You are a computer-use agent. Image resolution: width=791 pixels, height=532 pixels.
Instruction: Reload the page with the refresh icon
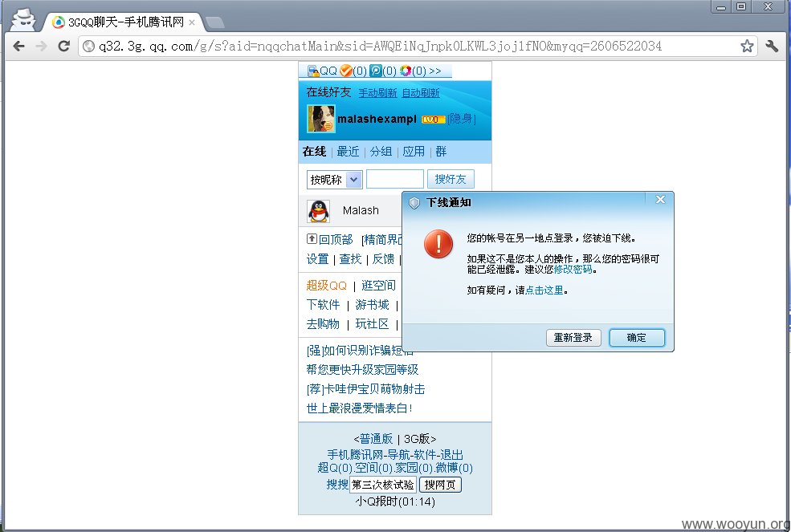point(63,47)
